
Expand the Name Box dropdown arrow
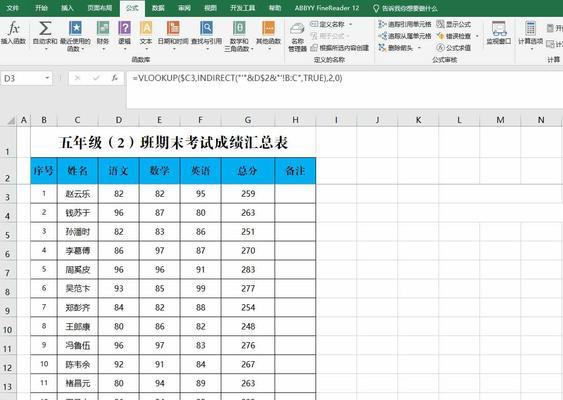pos(47,78)
